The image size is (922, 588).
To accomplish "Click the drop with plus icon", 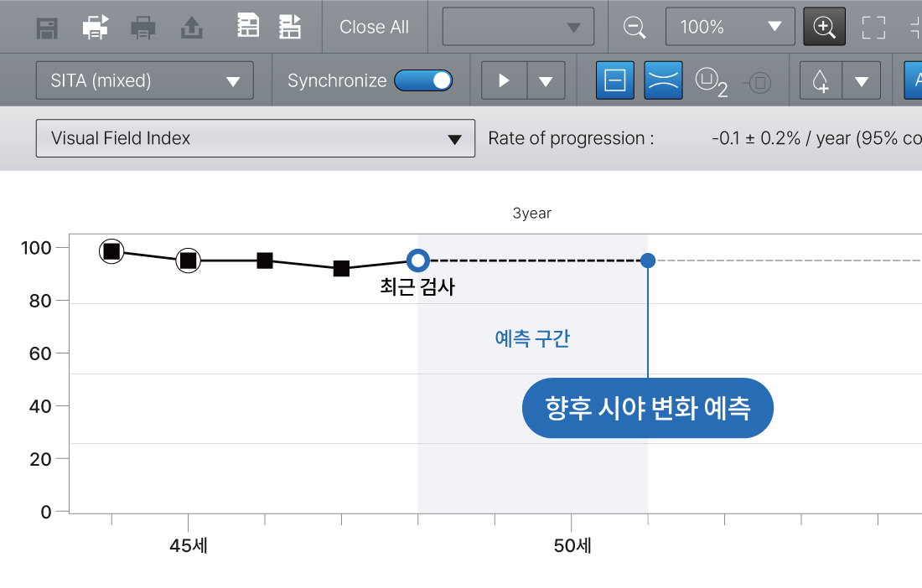I will tap(821, 80).
